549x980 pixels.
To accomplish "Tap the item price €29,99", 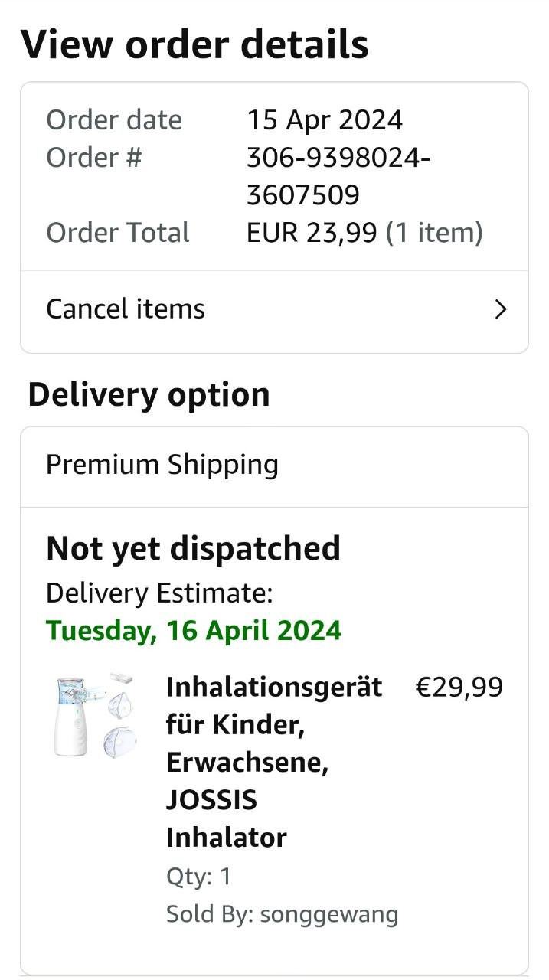I will [459, 688].
